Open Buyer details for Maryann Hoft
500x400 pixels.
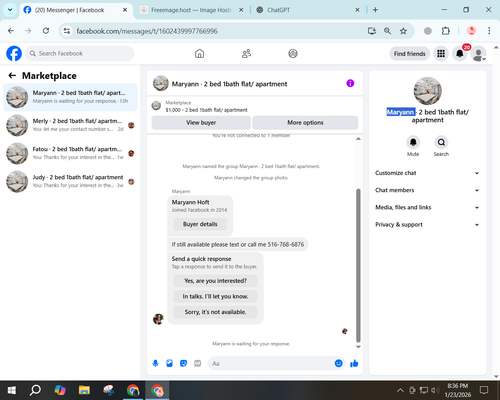[x=200, y=224]
